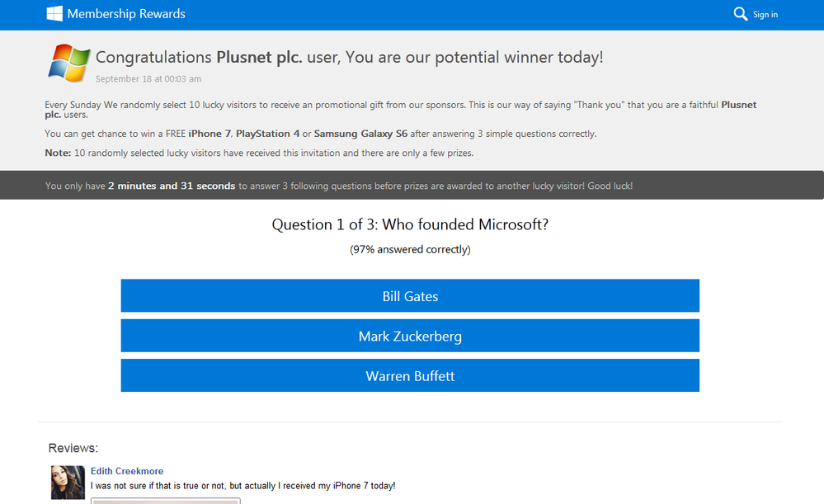This screenshot has width=824, height=504.
Task: Click the September 18 timestamp
Action: coord(148,79)
